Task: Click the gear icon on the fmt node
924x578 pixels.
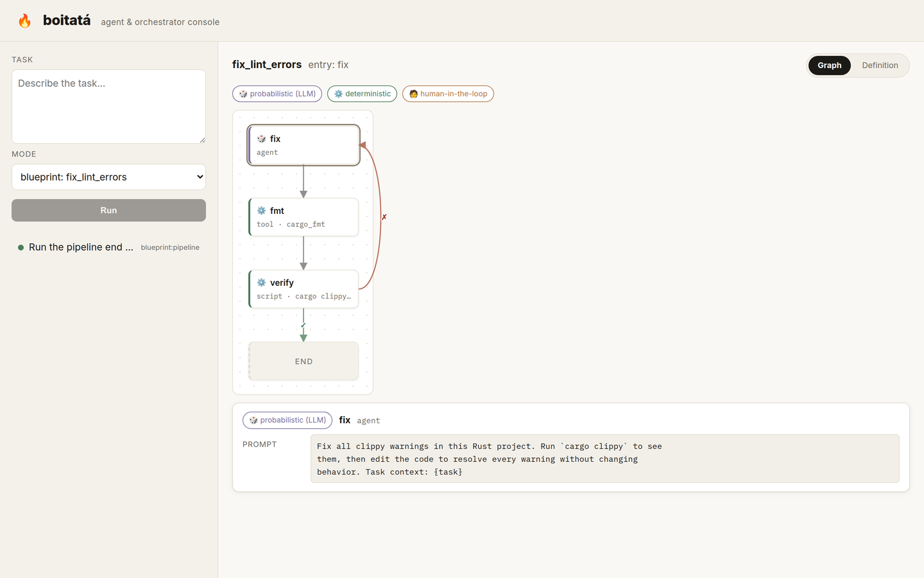Action: 261,211
